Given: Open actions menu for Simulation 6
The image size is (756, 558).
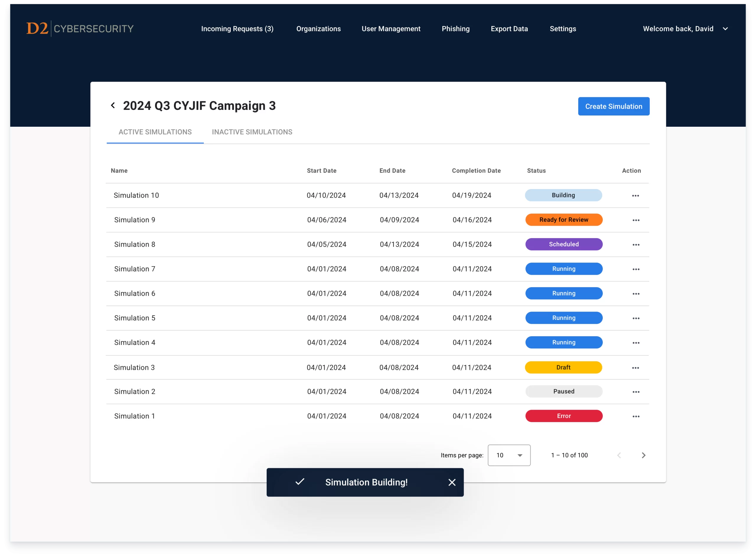Looking at the screenshot, I should tap(636, 294).
